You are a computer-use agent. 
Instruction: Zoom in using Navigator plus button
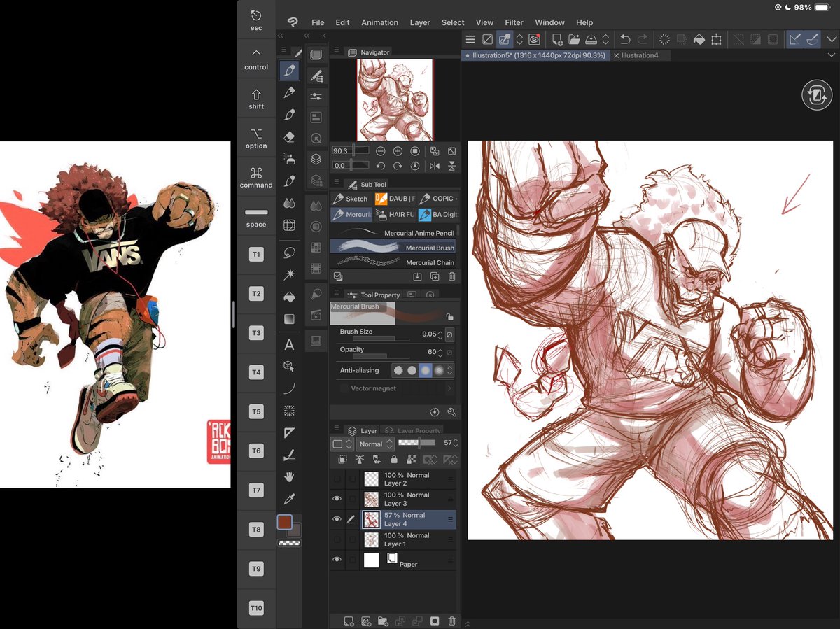pyautogui.click(x=398, y=151)
